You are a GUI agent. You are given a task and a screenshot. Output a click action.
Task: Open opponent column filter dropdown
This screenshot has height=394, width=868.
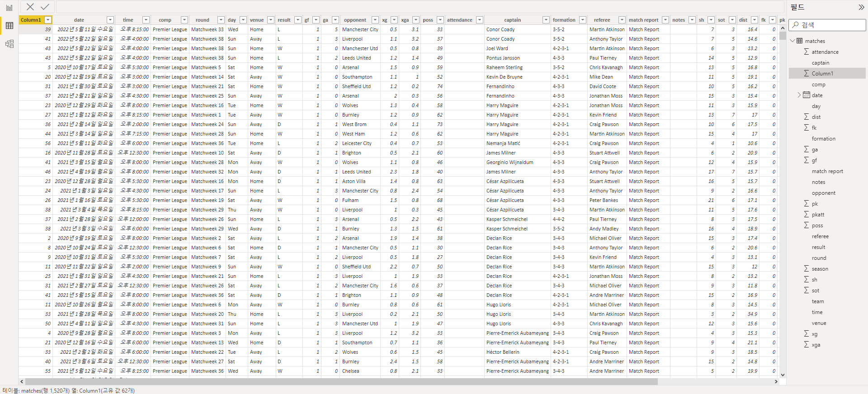pos(375,20)
